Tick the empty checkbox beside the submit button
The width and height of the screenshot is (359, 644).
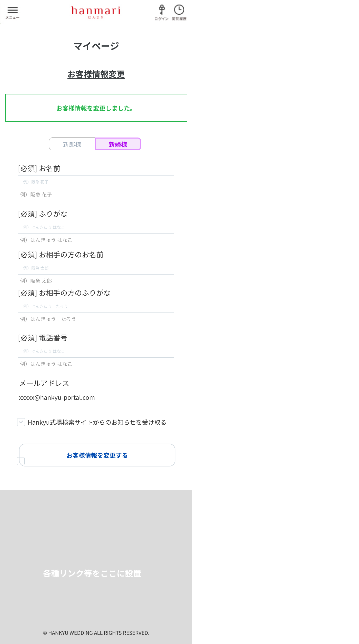21,461
